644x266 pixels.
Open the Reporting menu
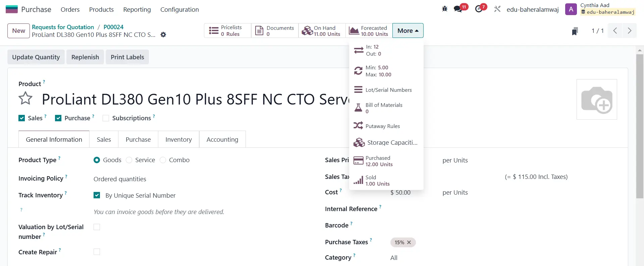[137, 9]
